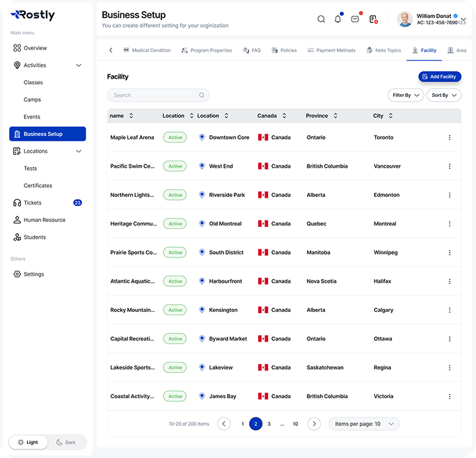Click the Rostly logo

[33, 15]
